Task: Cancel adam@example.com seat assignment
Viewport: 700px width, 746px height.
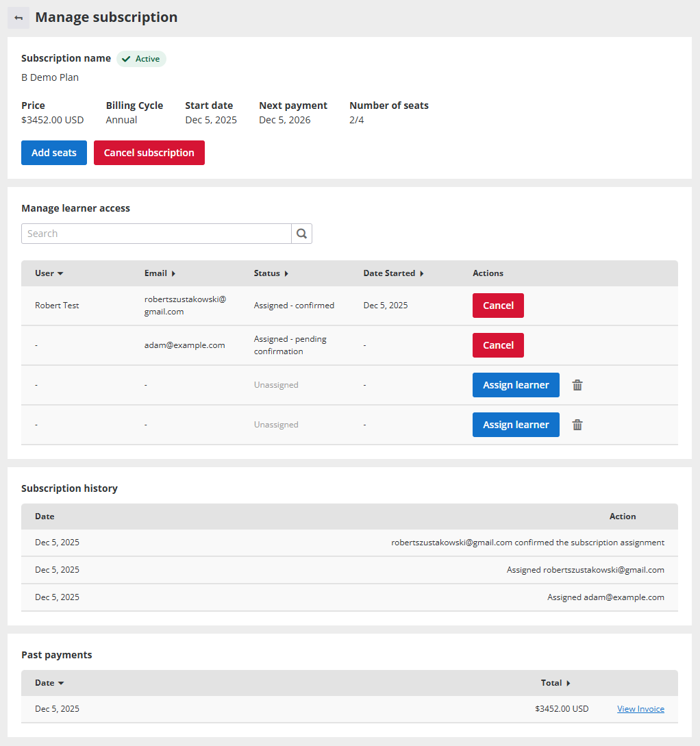Action: click(498, 345)
